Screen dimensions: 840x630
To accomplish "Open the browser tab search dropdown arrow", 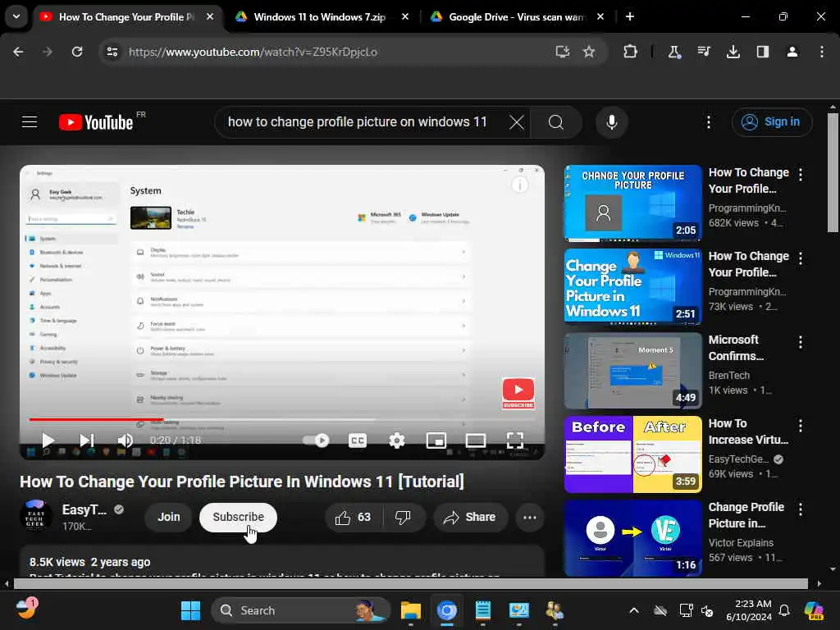I will click(16, 16).
